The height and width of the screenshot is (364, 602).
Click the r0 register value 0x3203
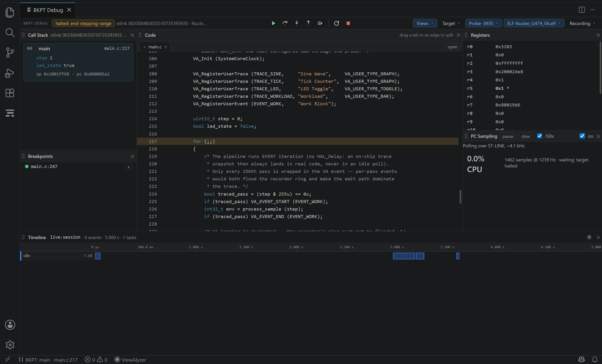[x=503, y=47]
